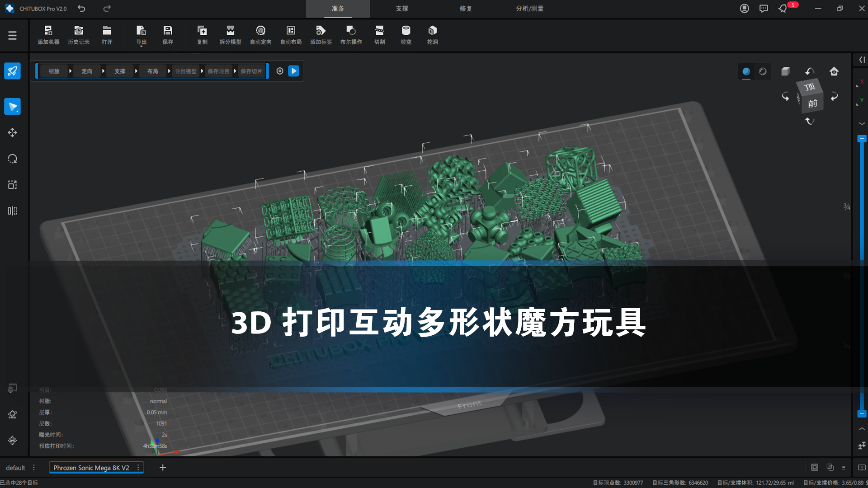868x488 pixels.
Task: Open notifications with badge 5
Action: point(783,9)
